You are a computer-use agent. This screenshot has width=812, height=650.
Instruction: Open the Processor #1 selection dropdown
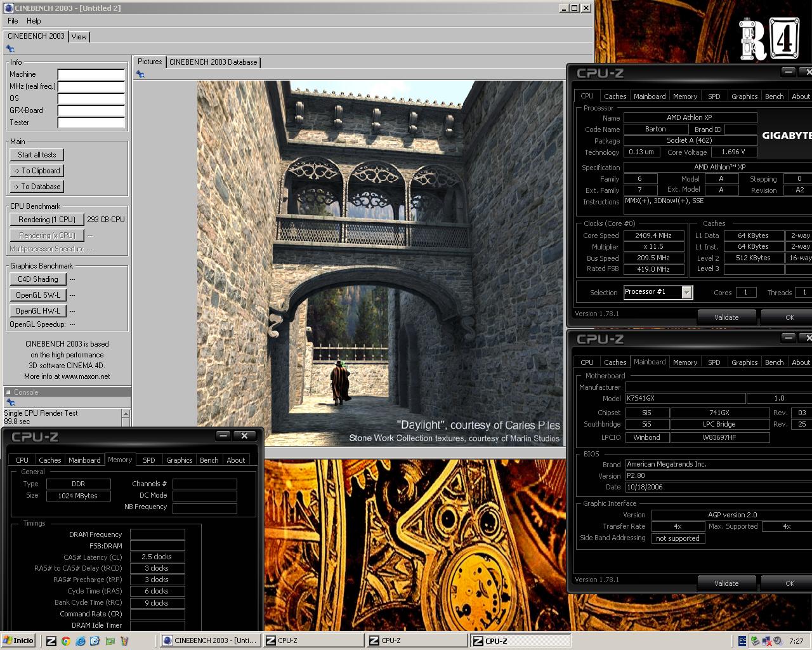click(686, 292)
